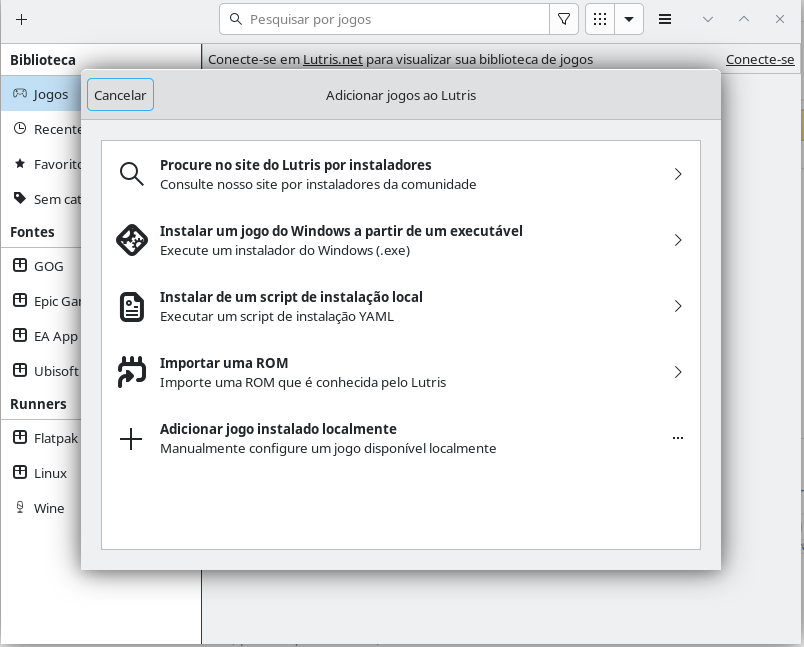This screenshot has height=647, width=804.
Task: Click the 'Adicionar jogos ao Lutris' dialog title
Action: point(401,95)
